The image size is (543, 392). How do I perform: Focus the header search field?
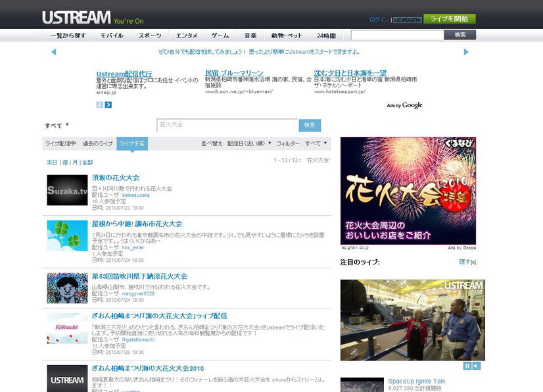pos(398,35)
